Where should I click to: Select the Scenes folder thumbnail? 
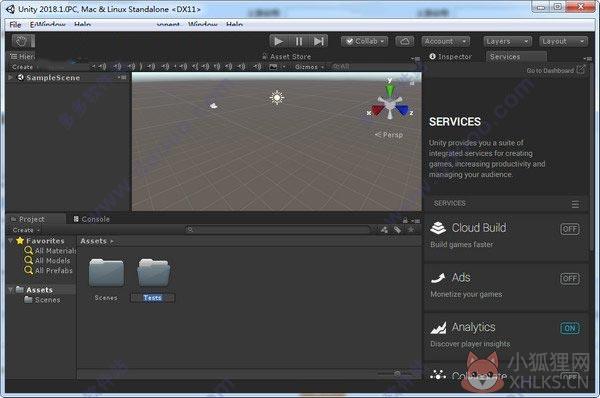pyautogui.click(x=106, y=273)
